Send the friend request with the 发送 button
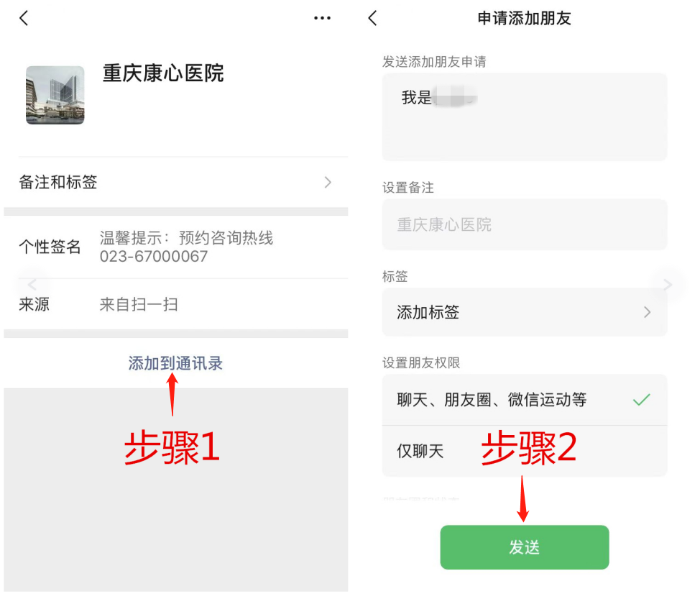This screenshot has width=700, height=594. coord(525,547)
